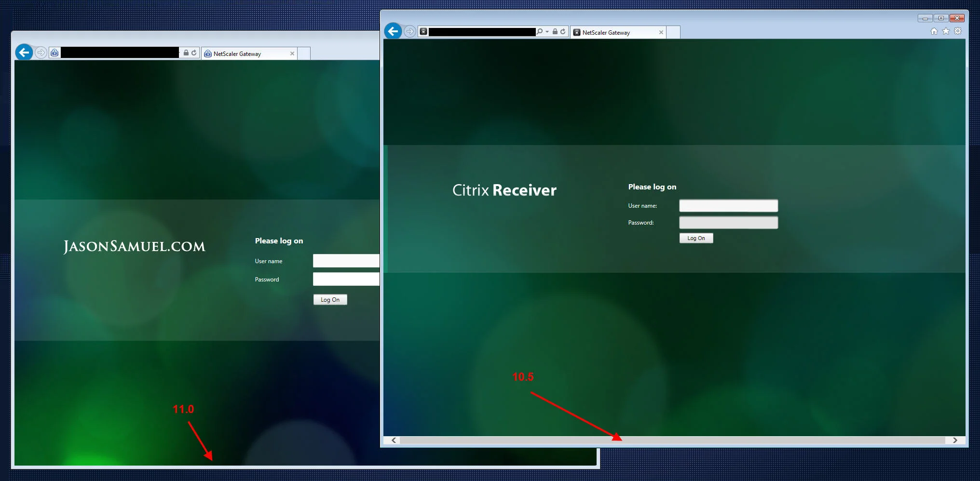Close the NetScaler Gateway tab in left window
The width and height of the screenshot is (980, 481).
point(292,53)
